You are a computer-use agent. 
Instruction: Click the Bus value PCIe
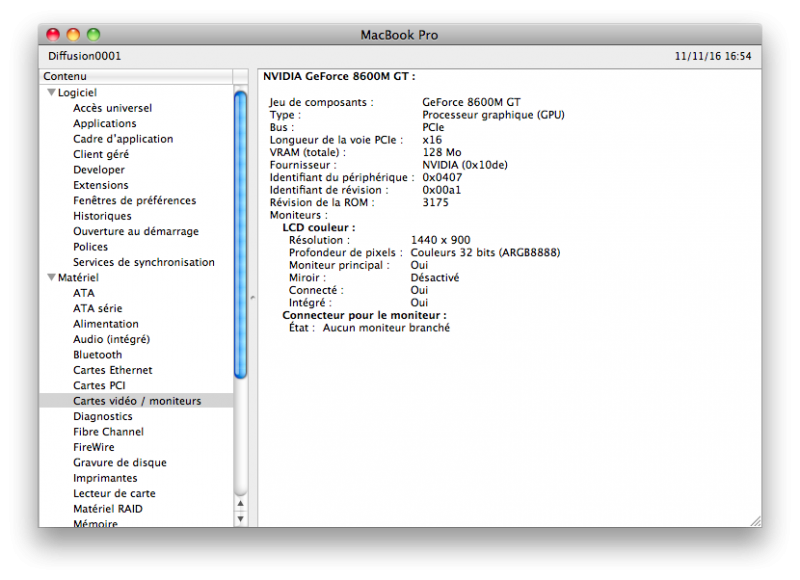[433, 128]
